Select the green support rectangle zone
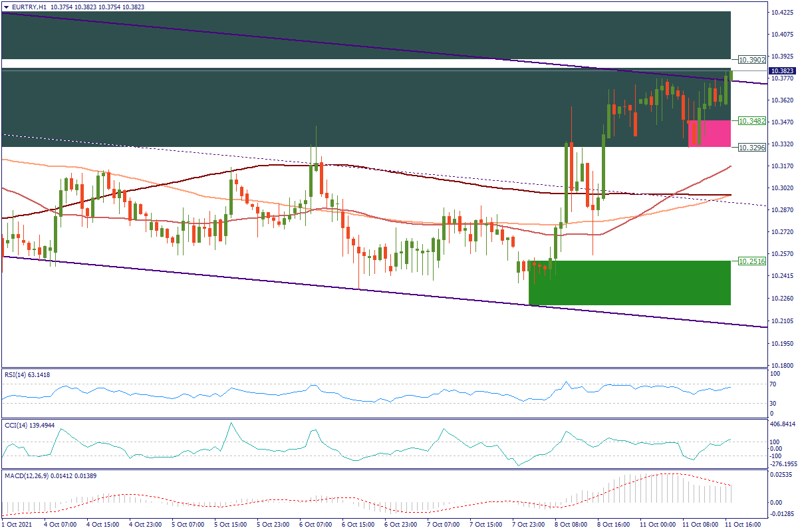The height and width of the screenshot is (532, 798). (x=629, y=283)
